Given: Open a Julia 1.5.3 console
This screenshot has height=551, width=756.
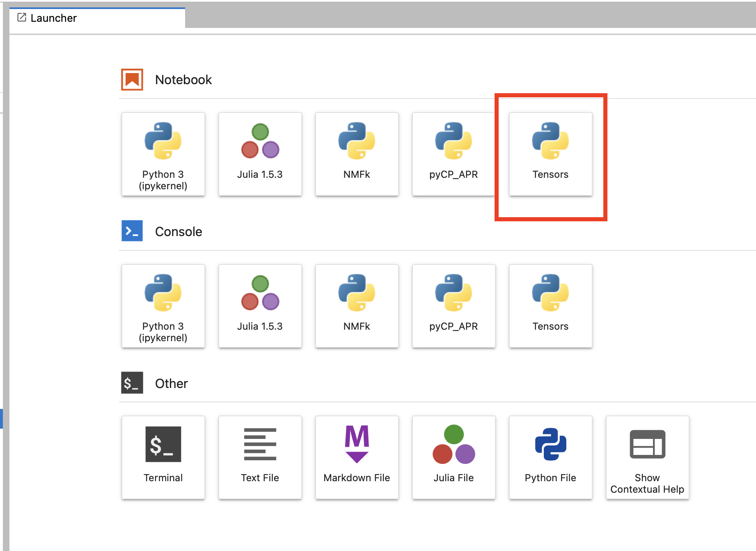Looking at the screenshot, I should pos(260,306).
